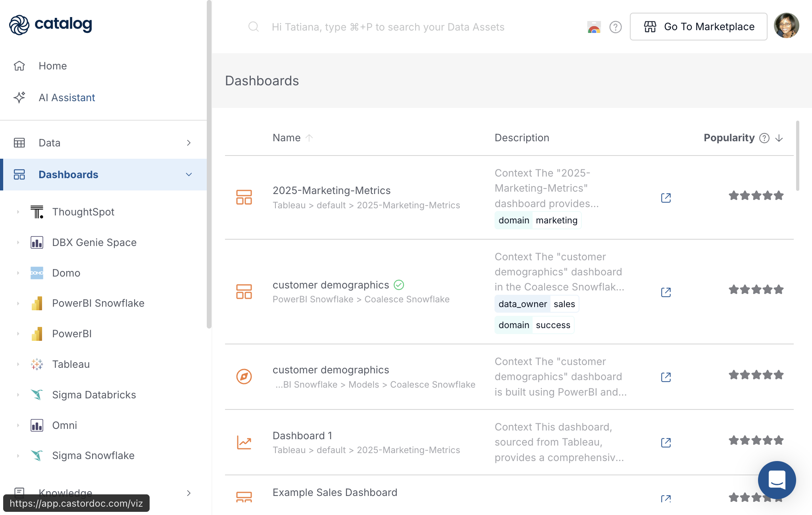The image size is (812, 515).
Task: Click the sidebar vertical scrollbar
Action: tap(209, 164)
